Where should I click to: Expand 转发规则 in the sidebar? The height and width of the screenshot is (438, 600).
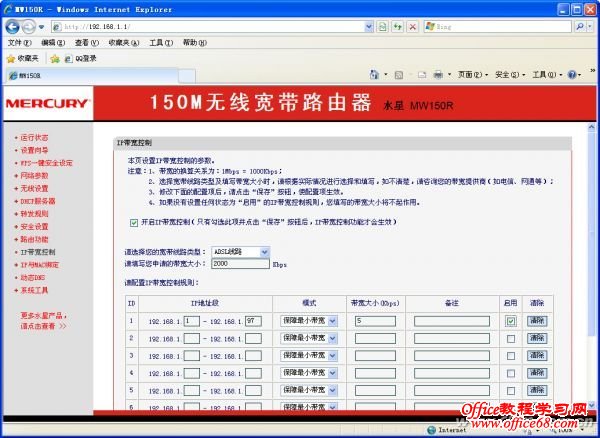tap(34, 214)
